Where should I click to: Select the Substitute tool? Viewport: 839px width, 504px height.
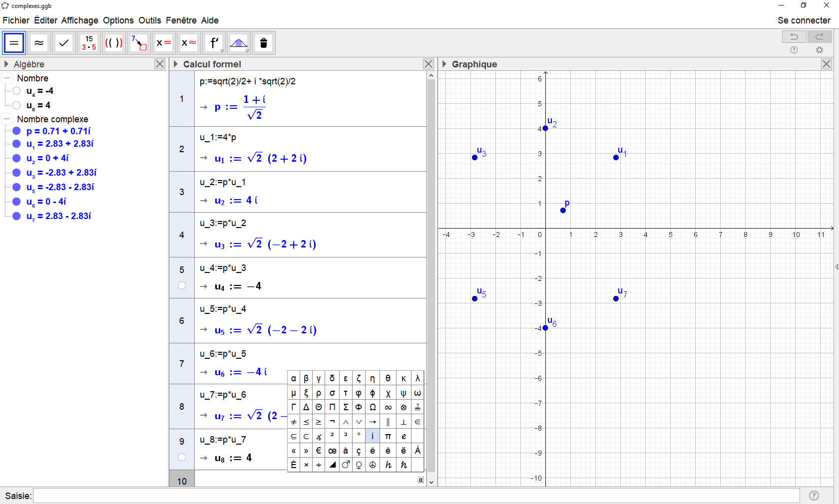point(139,43)
